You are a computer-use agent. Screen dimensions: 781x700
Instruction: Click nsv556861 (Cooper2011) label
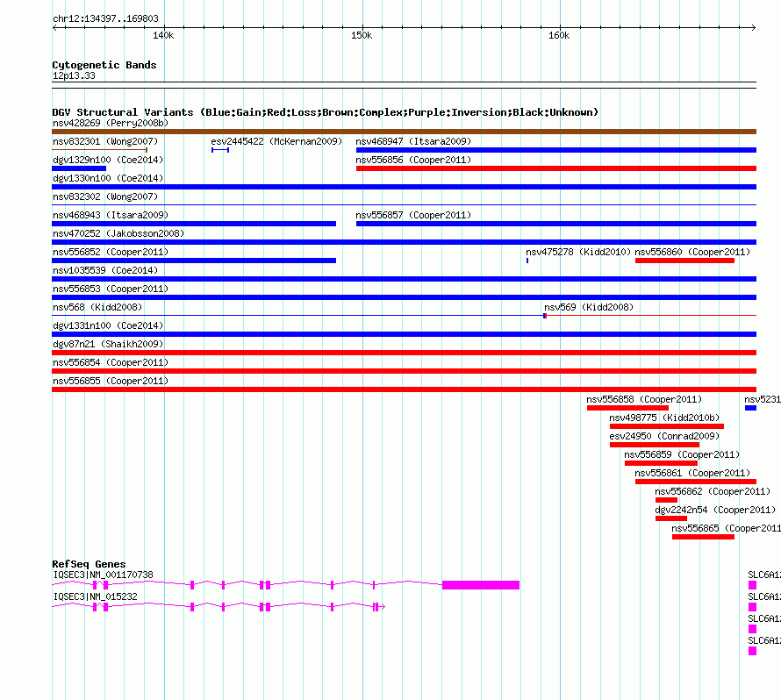pyautogui.click(x=692, y=473)
